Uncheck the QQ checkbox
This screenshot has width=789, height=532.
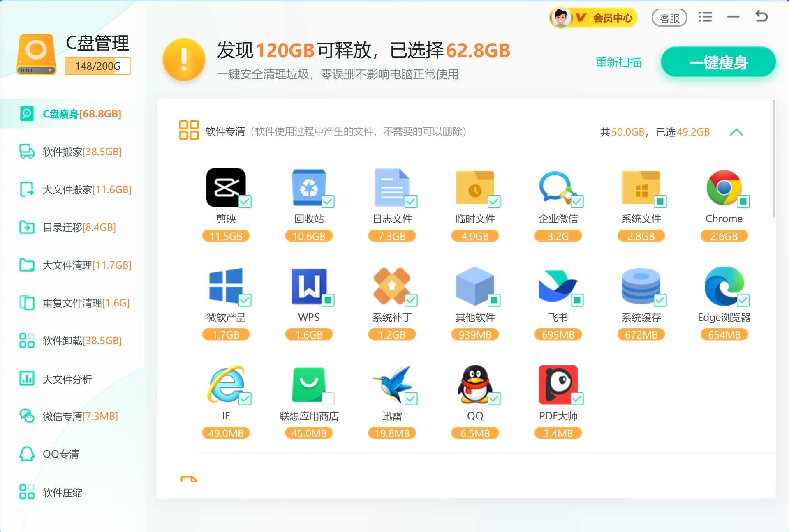point(494,399)
